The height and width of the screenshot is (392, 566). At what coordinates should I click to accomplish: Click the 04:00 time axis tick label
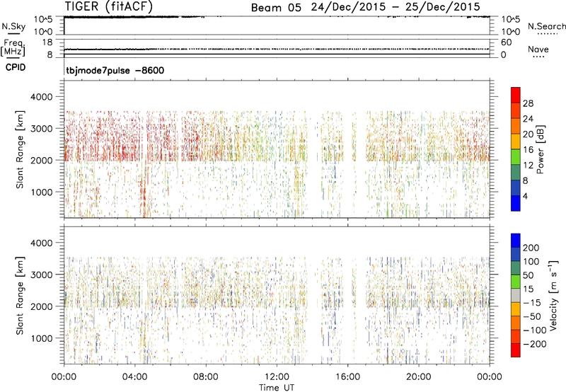point(134,377)
